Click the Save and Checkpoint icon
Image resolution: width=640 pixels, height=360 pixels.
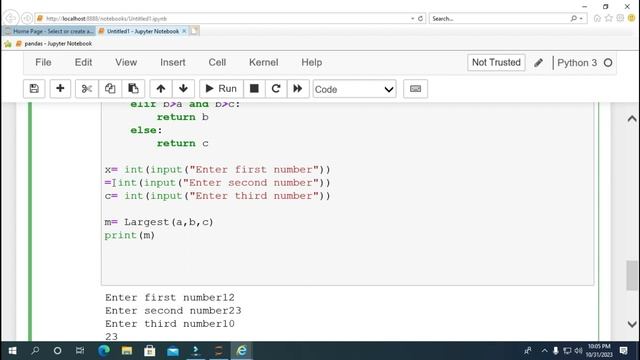(x=34, y=89)
